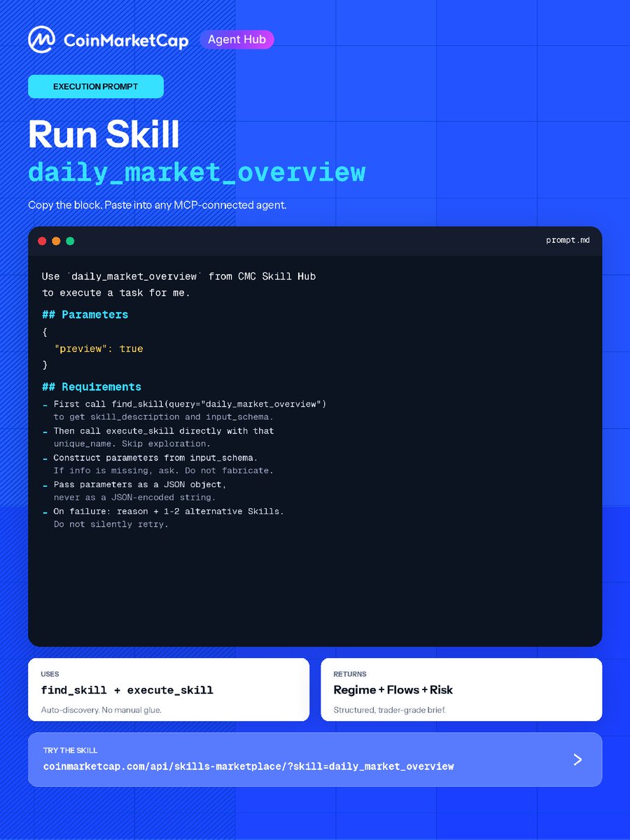The image size is (630, 840).
Task: Click 'On failure: reason + 1-2 alternative Skills.'
Action: coord(169,511)
